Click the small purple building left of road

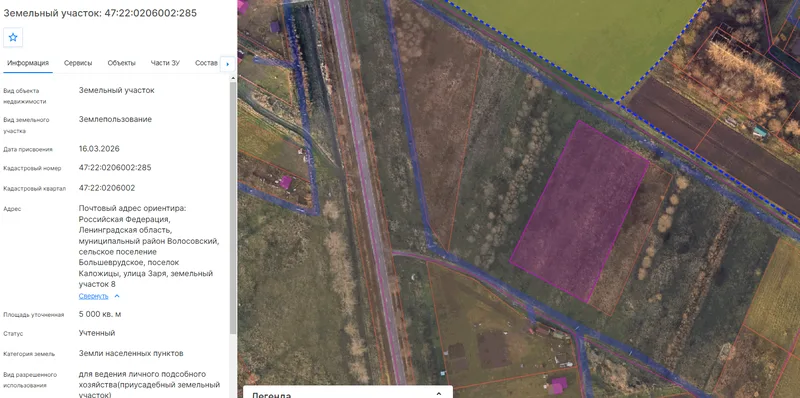(286, 182)
